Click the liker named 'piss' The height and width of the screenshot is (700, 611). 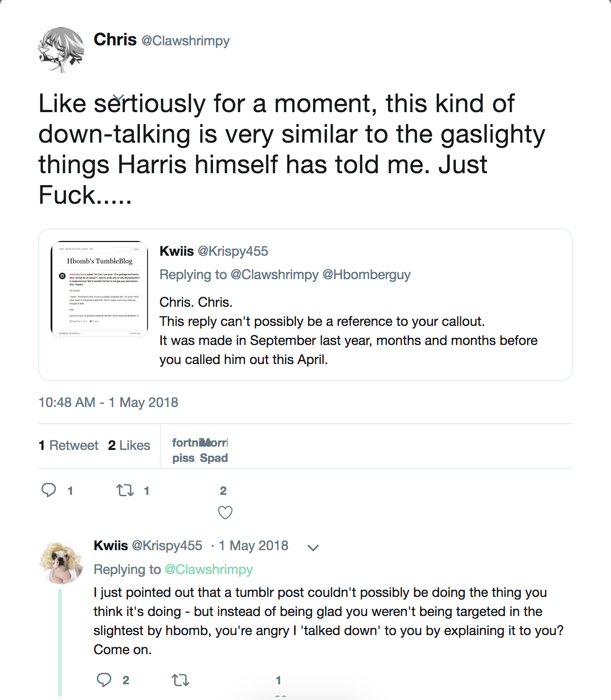183,458
